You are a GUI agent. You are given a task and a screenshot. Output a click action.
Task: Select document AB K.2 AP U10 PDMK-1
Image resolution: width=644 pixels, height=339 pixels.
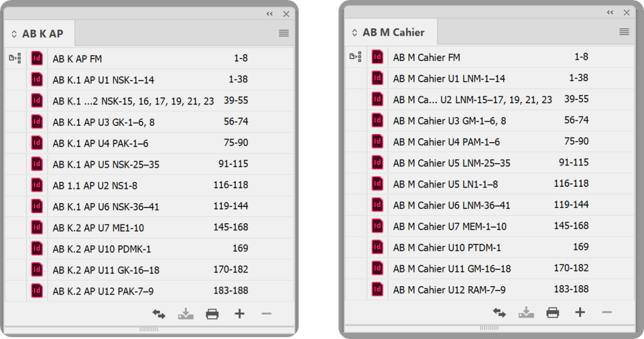point(101,248)
